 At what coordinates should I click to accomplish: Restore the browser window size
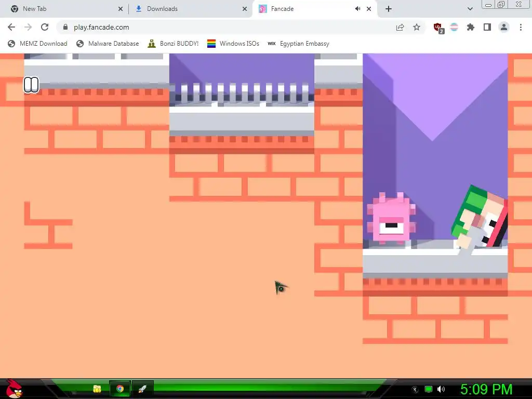pos(501,4)
